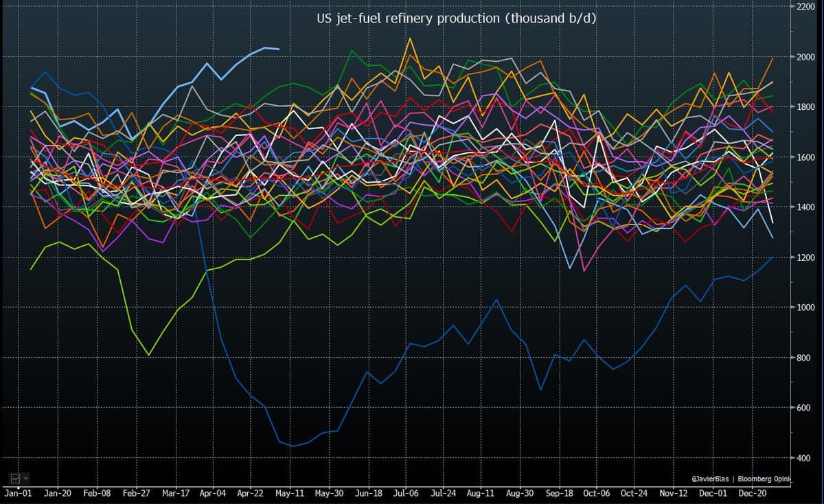
Task: Click the 1800 y-axis label
Action: 806,106
